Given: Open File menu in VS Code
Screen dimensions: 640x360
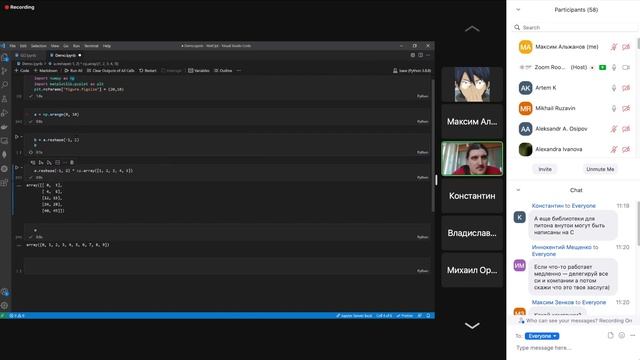Looking at the screenshot, I should [13, 46].
